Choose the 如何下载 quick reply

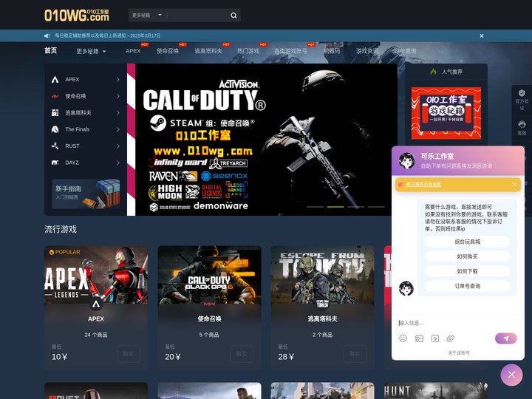pyautogui.click(x=467, y=271)
